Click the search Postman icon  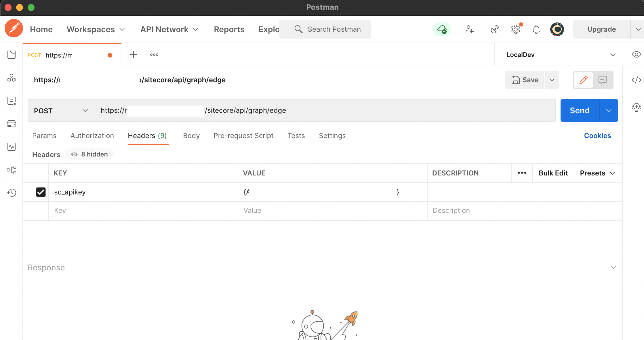point(298,29)
